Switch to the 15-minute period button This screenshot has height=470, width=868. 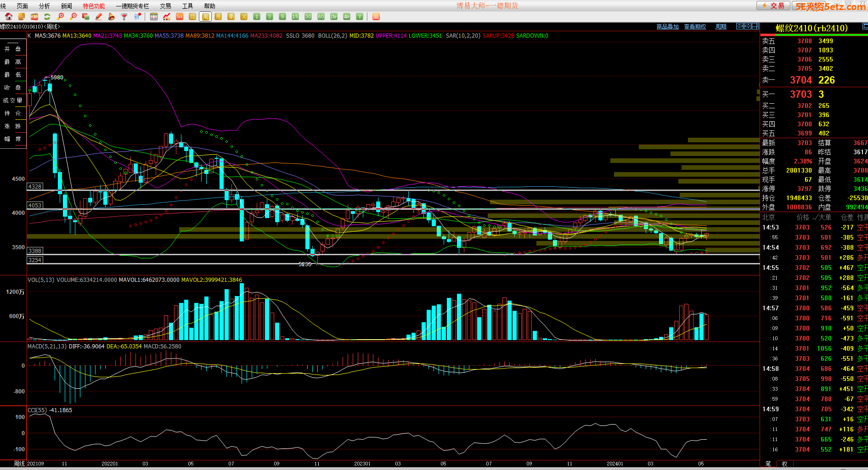pyautogui.click(x=295, y=17)
